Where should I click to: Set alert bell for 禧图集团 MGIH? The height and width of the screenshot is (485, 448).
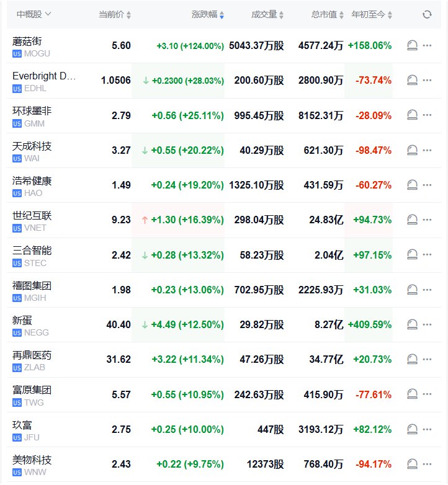click(x=412, y=290)
